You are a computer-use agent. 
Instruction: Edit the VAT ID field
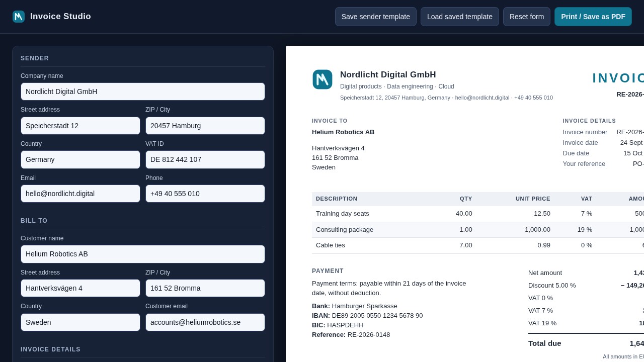[x=205, y=159]
